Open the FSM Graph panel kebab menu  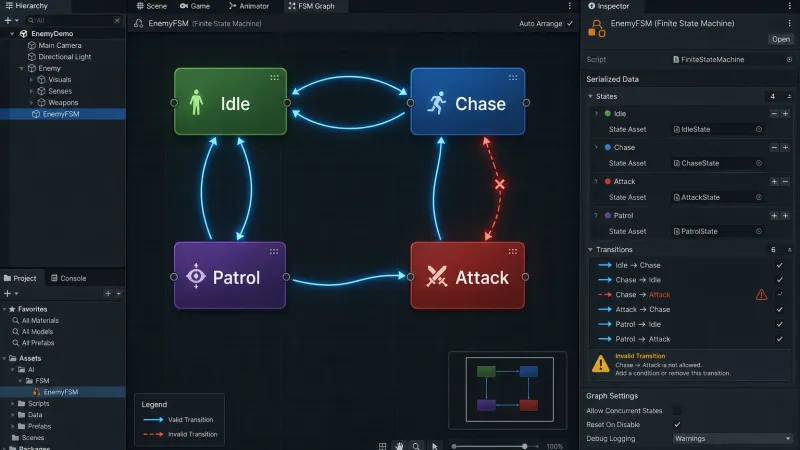pos(570,6)
